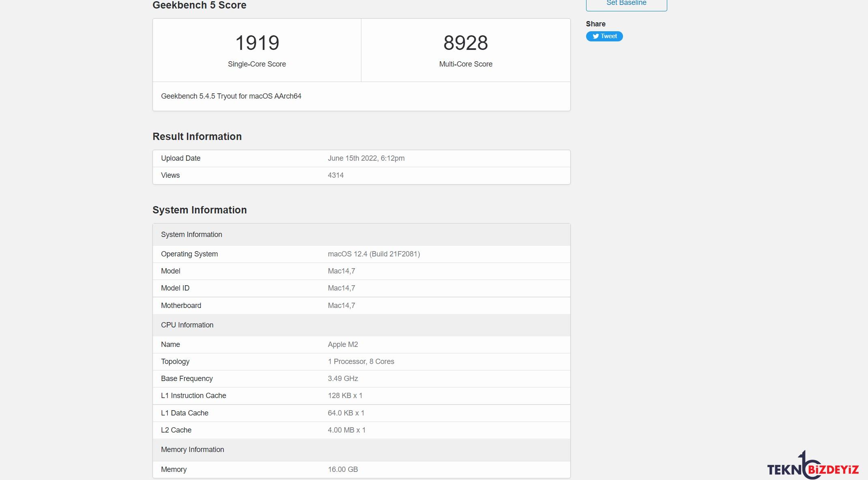868x480 pixels.
Task: Click the L2 Cache label
Action: pos(176,430)
